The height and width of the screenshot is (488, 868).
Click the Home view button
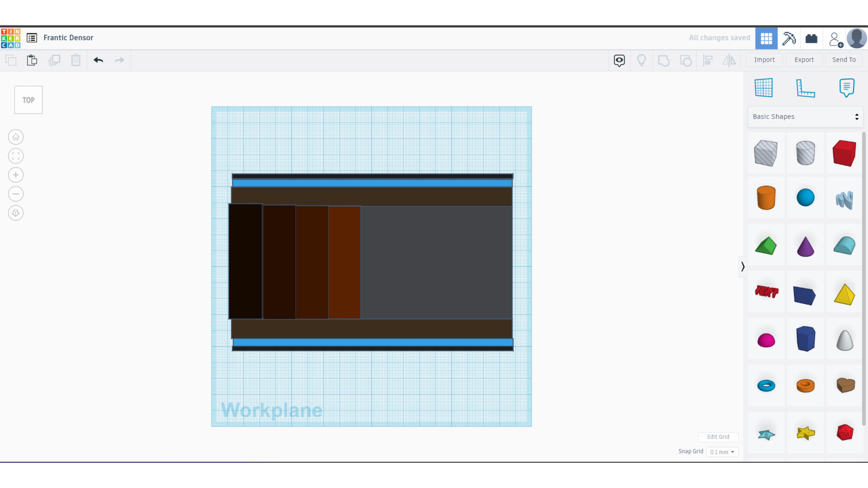(16, 137)
